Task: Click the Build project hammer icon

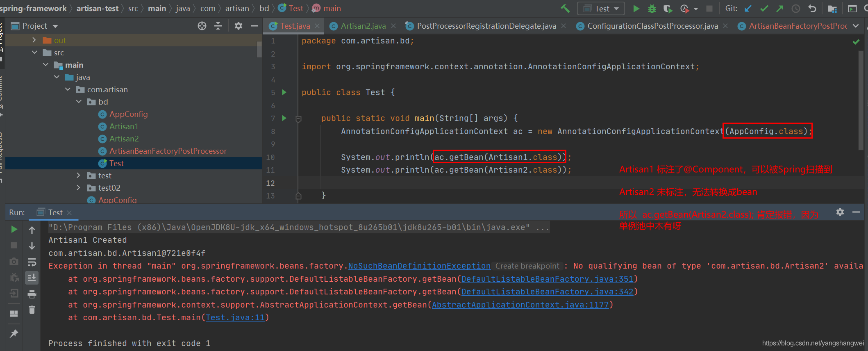Action: 566,8
